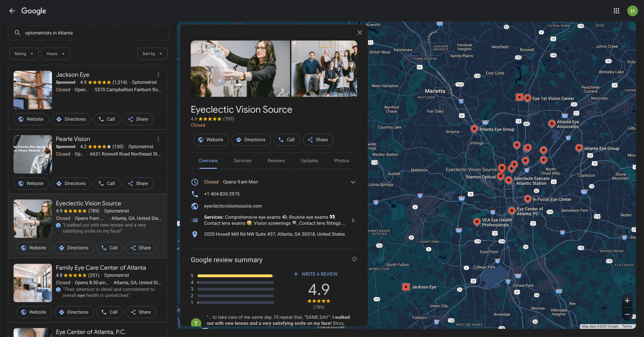Open the Google apps grid
This screenshot has height=337, width=644.
click(616, 11)
